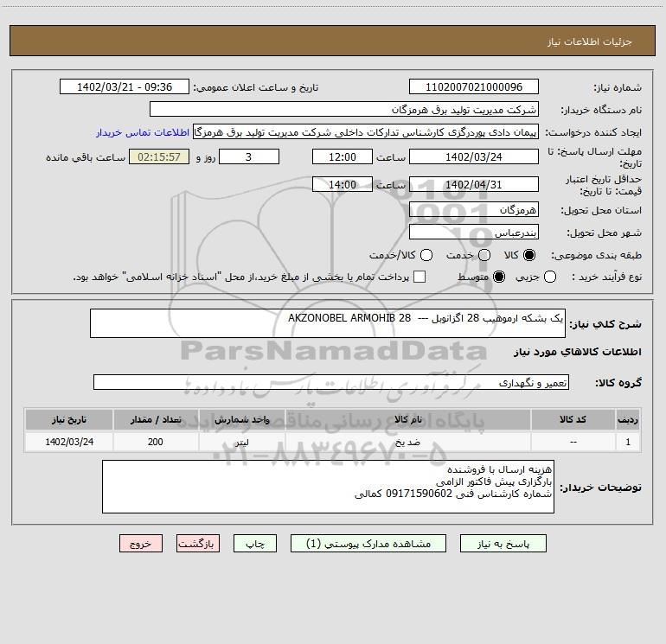Click the تاریخ نیاز column header
This screenshot has width=666, height=644.
69,419
